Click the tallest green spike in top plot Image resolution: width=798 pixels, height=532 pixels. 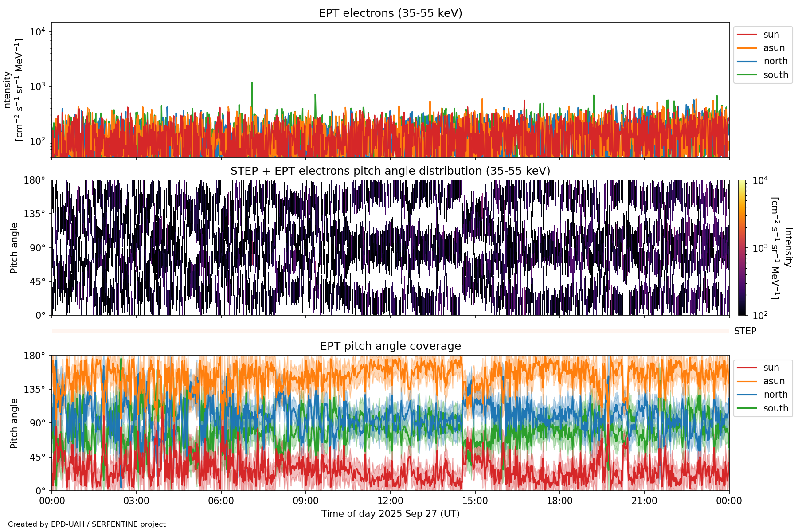pyautogui.click(x=252, y=83)
